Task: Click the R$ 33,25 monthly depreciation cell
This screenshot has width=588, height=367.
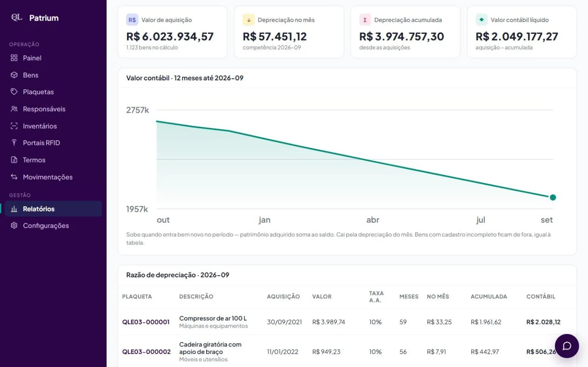Action: coord(439,322)
